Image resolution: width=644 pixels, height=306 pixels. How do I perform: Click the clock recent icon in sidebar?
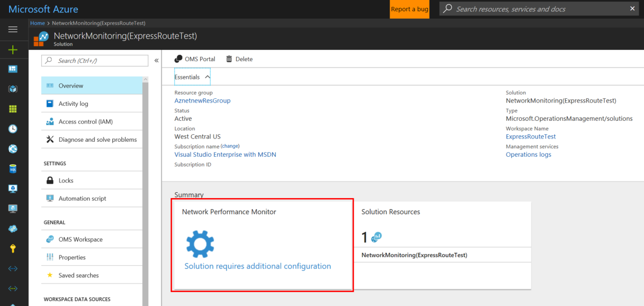[x=13, y=129]
